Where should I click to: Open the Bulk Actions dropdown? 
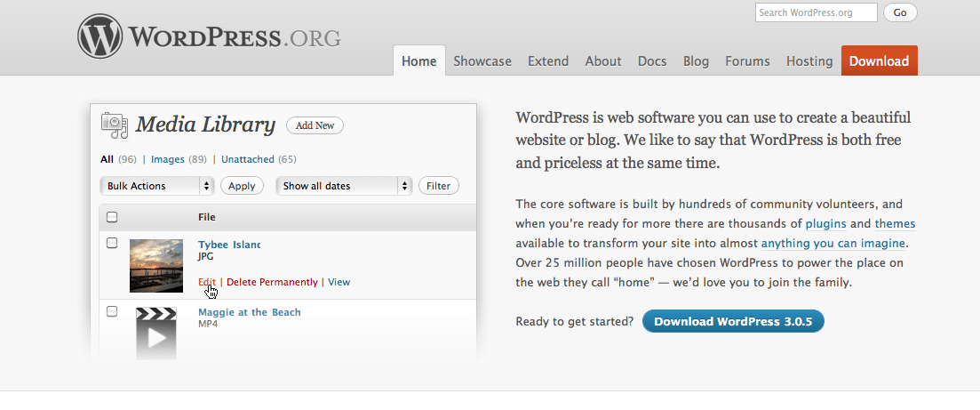point(157,186)
